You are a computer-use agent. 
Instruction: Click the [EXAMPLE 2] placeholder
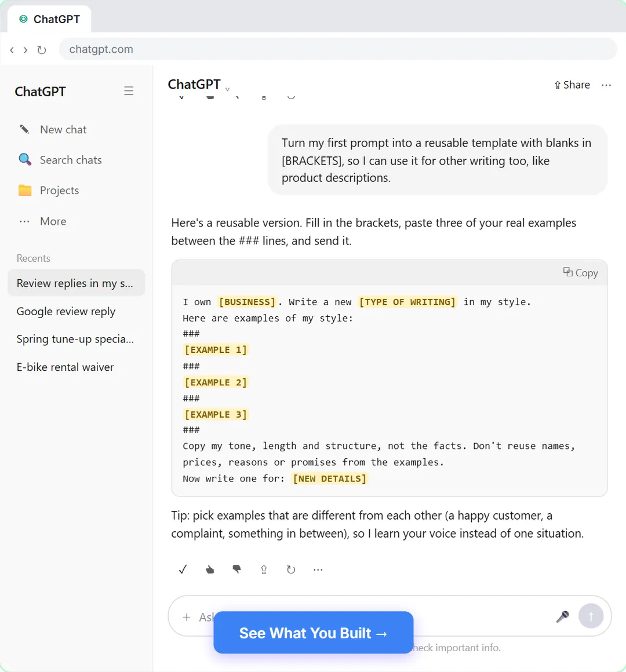pyautogui.click(x=216, y=382)
